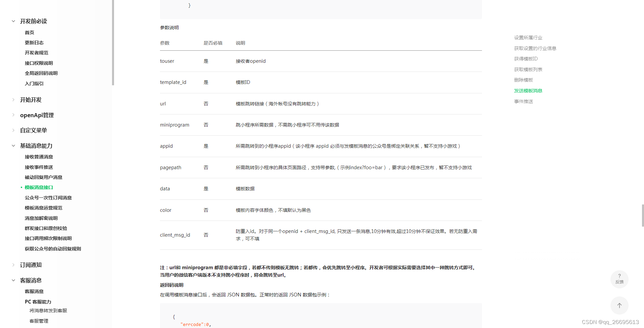644x328 pixels.
Task: Open 客服消息 sub-item in sidebar
Action: click(x=34, y=291)
